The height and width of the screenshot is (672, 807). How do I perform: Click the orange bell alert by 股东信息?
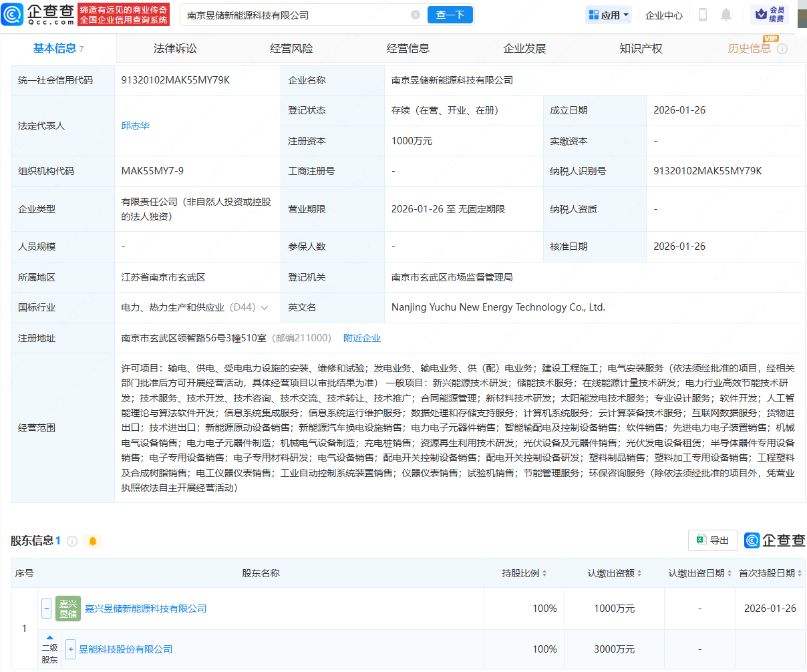[93, 541]
